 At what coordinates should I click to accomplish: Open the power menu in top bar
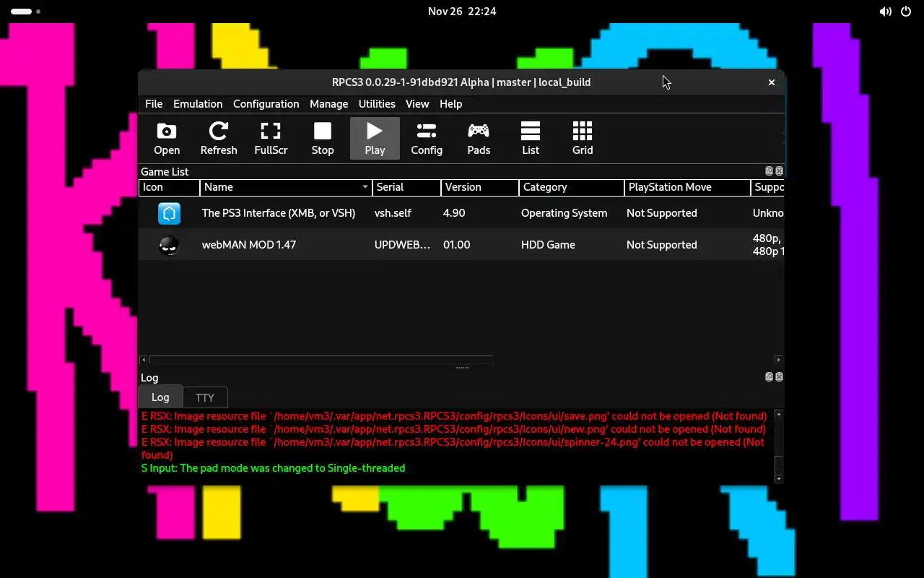coord(906,12)
